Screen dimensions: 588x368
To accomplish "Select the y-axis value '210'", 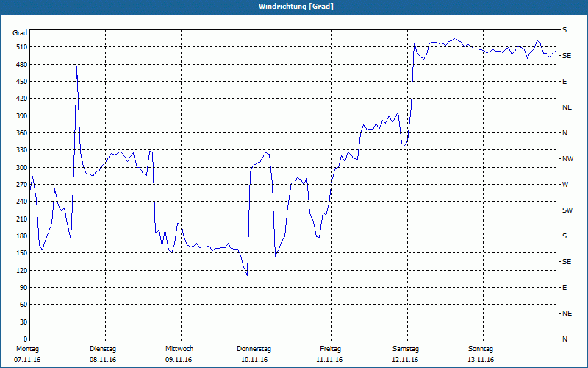I will click(21, 219).
